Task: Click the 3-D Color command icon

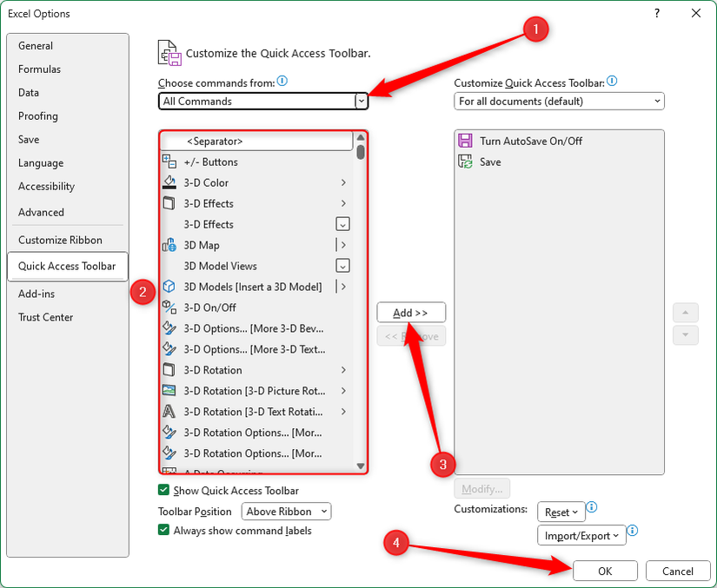Action: pyautogui.click(x=169, y=182)
